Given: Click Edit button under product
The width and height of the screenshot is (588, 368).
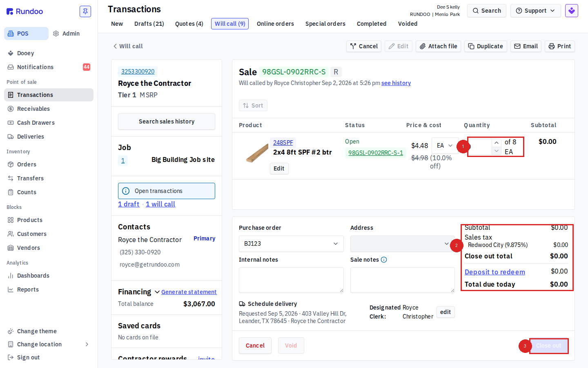Looking at the screenshot, I should click(279, 168).
